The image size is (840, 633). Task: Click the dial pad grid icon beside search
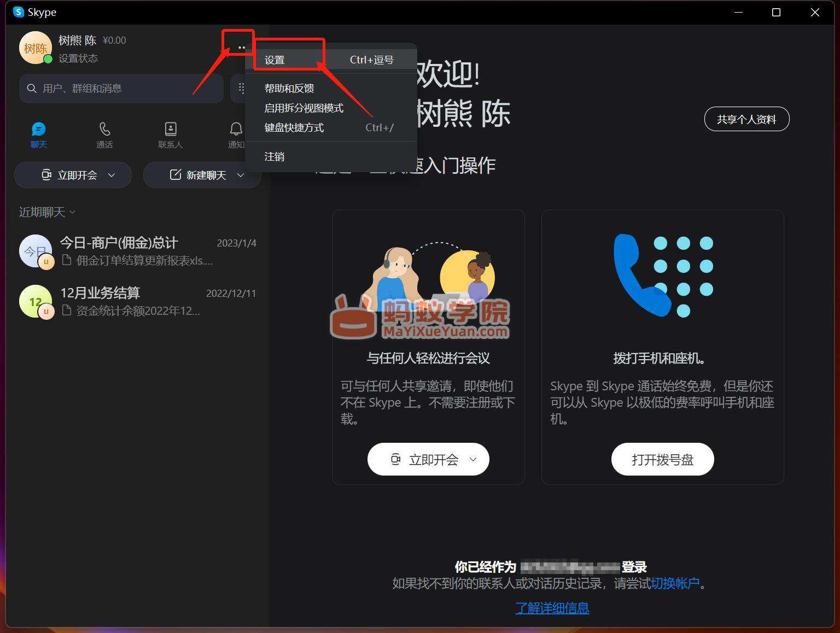241,88
